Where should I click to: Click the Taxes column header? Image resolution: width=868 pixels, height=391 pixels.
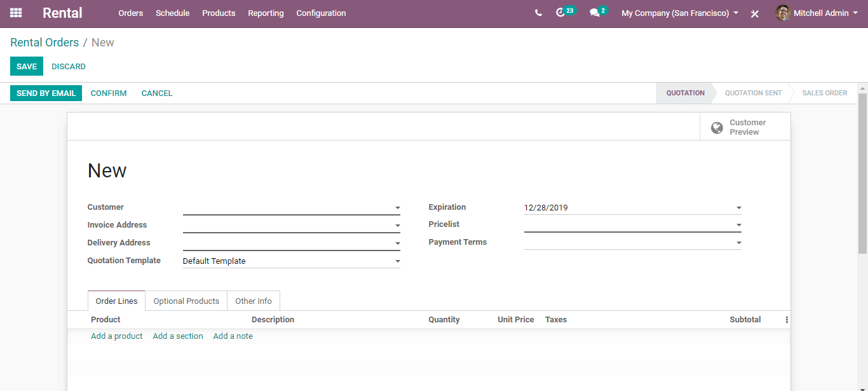[x=556, y=320]
